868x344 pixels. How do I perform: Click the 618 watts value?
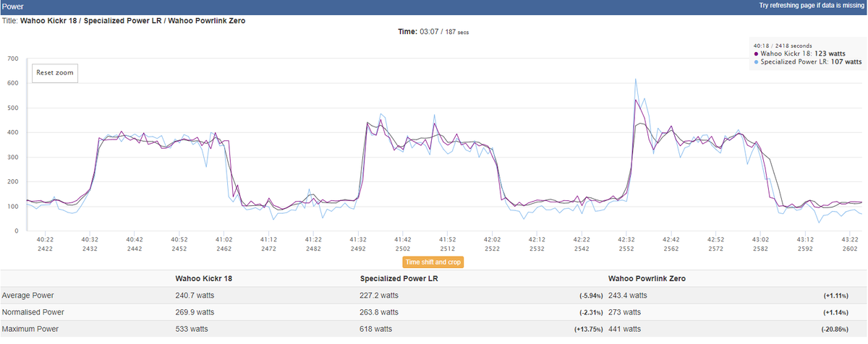[x=375, y=330]
